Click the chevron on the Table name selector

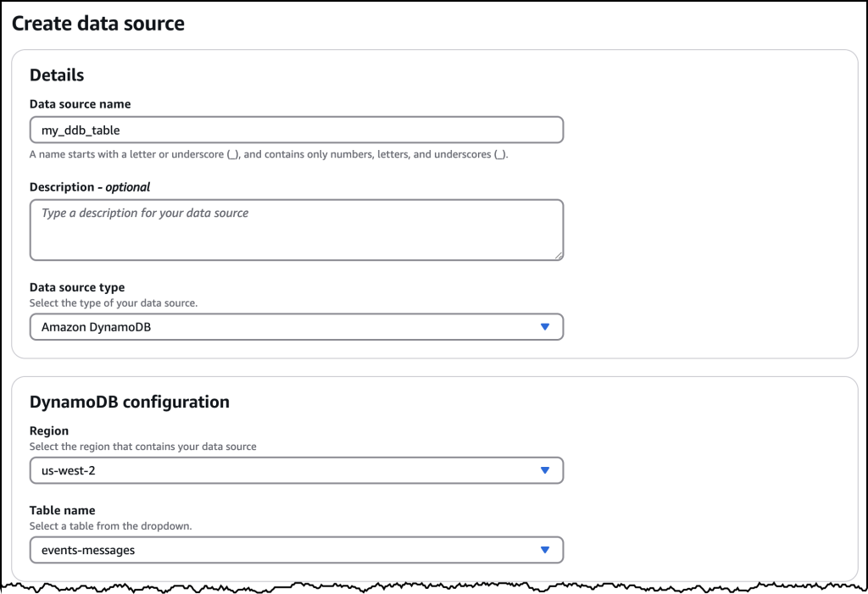(x=546, y=550)
